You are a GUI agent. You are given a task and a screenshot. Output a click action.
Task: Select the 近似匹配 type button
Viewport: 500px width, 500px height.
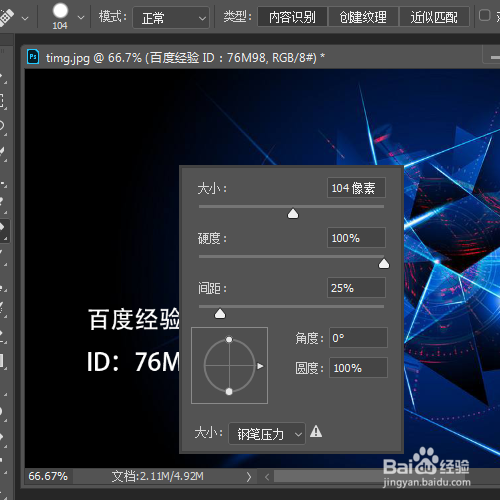(434, 17)
